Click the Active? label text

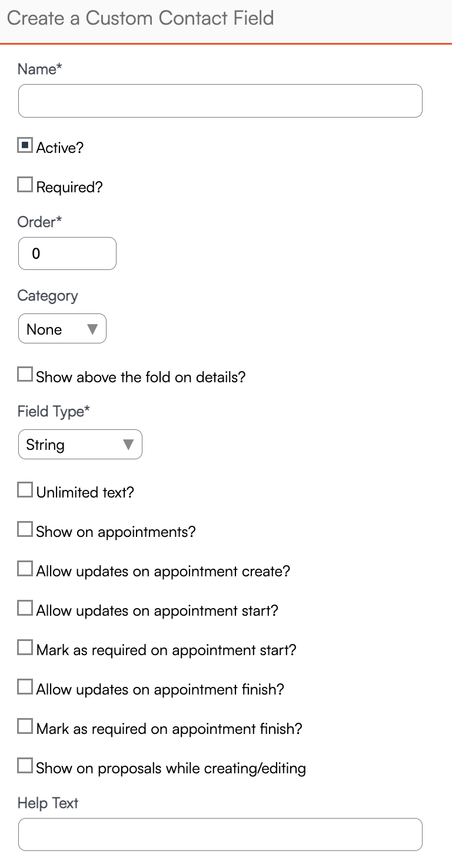(x=60, y=148)
